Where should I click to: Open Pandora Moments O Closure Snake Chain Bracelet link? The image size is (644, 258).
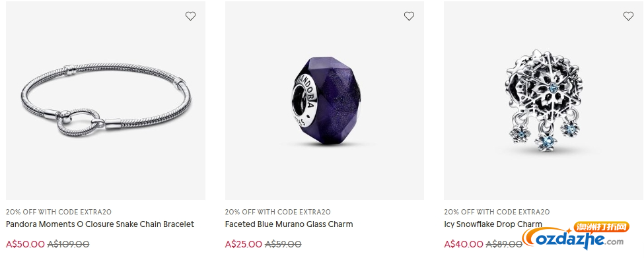(100, 224)
